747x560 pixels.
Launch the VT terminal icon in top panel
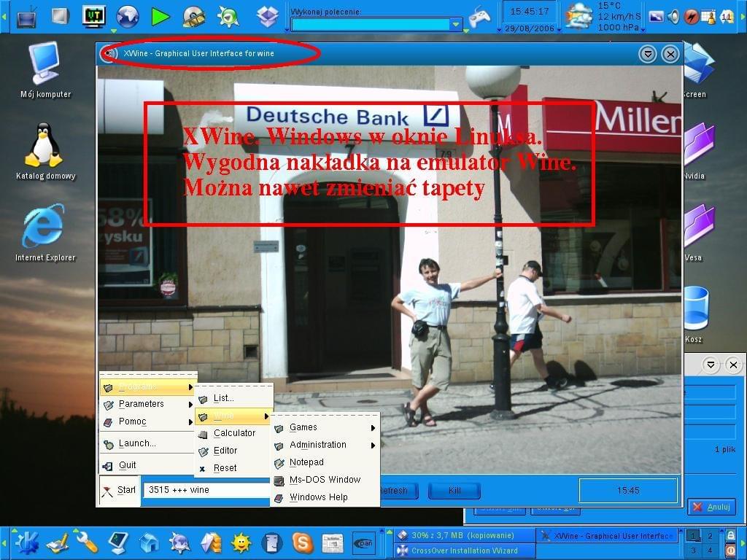click(x=94, y=17)
